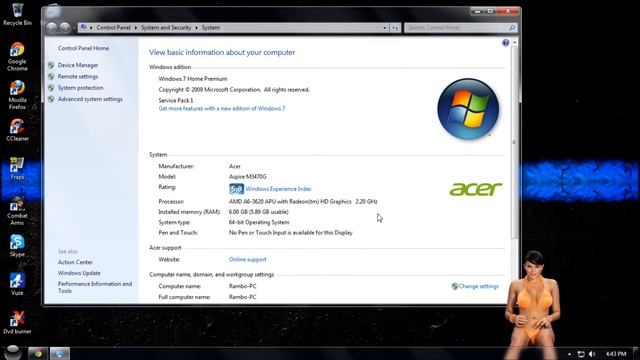The width and height of the screenshot is (640, 360).
Task: Click the Acer logo image
Action: coord(476,189)
